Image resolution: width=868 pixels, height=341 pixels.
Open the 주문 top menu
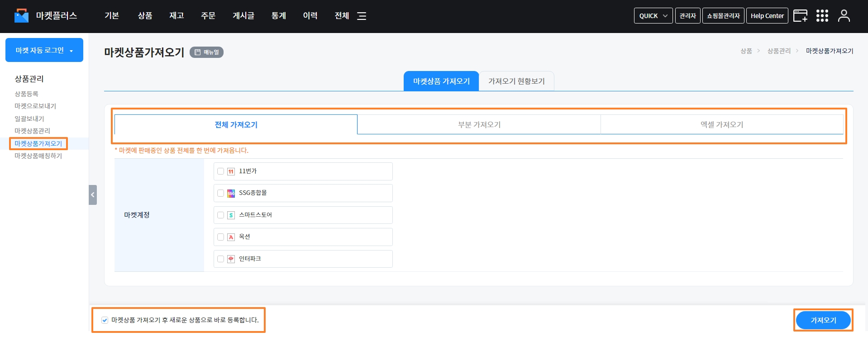[x=208, y=16]
